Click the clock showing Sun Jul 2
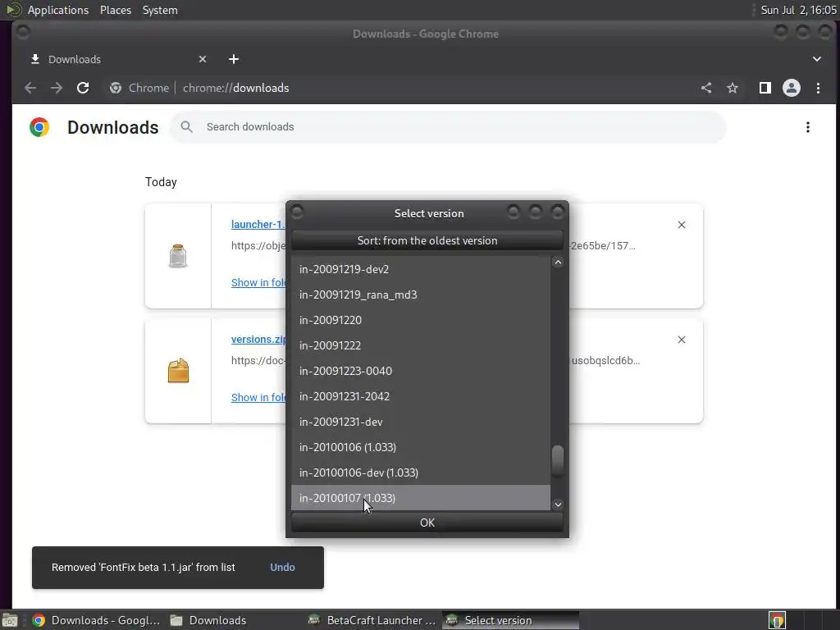The image size is (840, 630). coord(798,10)
